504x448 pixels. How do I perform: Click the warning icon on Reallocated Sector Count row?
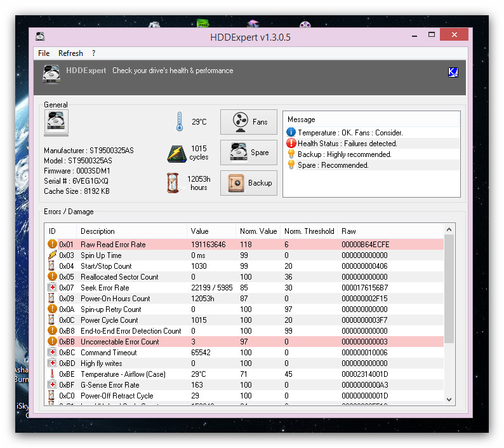(x=52, y=276)
